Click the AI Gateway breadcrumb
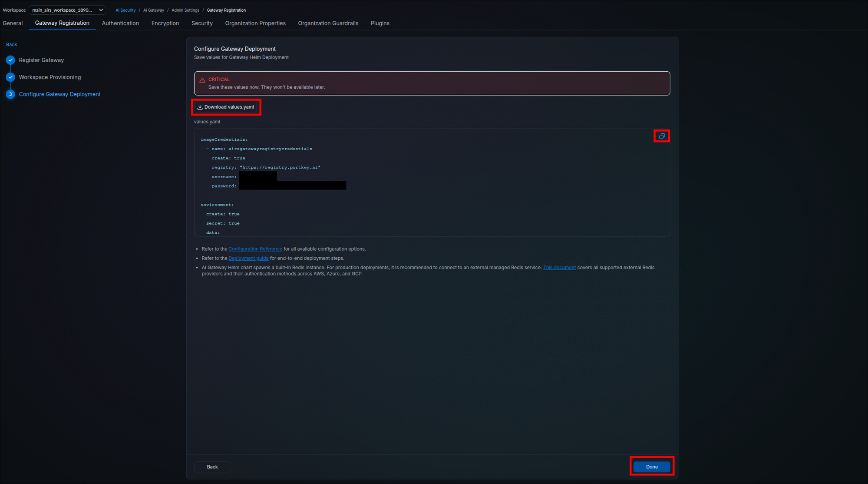Viewport: 868px width, 484px height. [x=154, y=10]
